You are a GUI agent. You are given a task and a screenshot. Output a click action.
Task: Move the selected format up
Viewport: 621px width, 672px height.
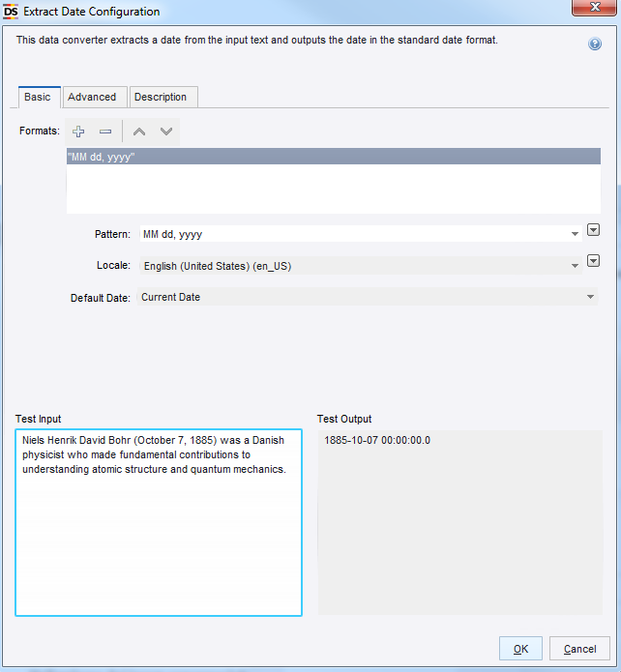point(139,131)
